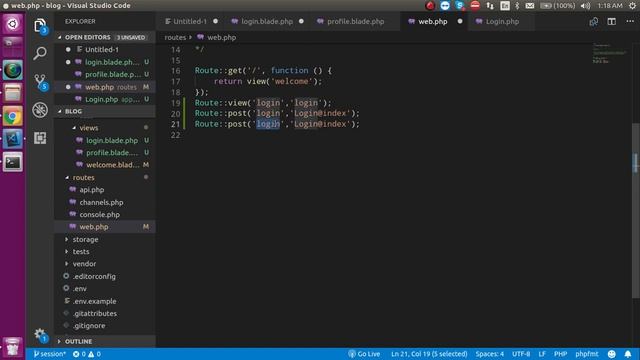Click the open changes icon in editor toolbar
Image resolution: width=640 pixels, height=360 pixels.
(x=593, y=22)
